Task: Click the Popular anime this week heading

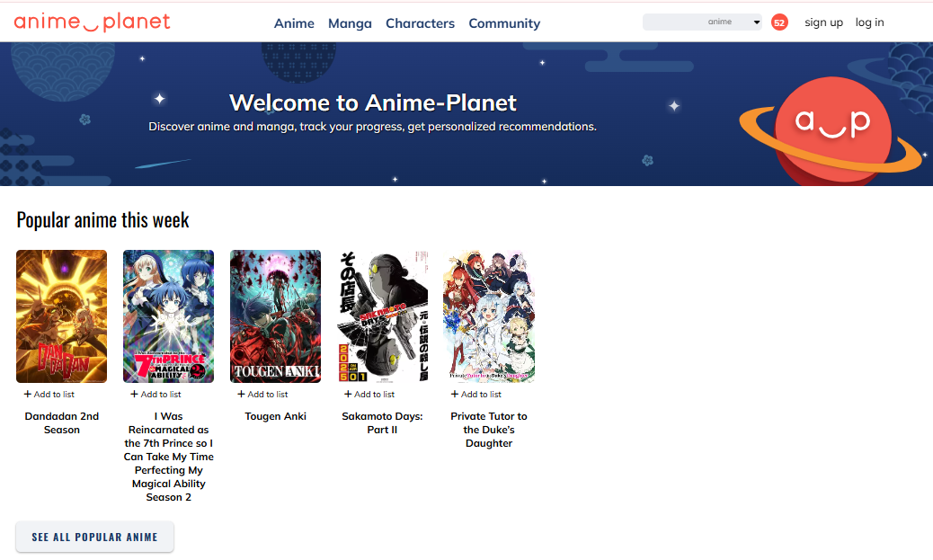Action: pos(103,219)
